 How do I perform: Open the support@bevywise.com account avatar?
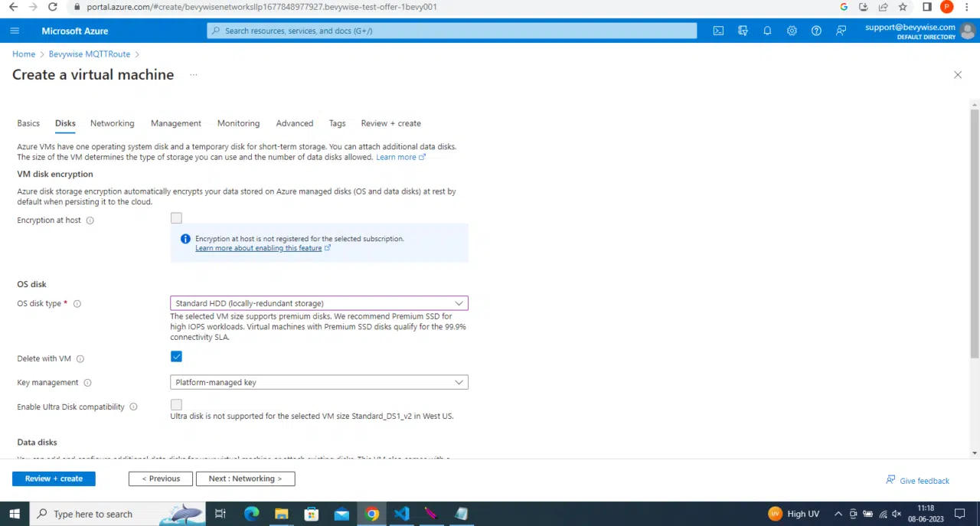pyautogui.click(x=969, y=31)
